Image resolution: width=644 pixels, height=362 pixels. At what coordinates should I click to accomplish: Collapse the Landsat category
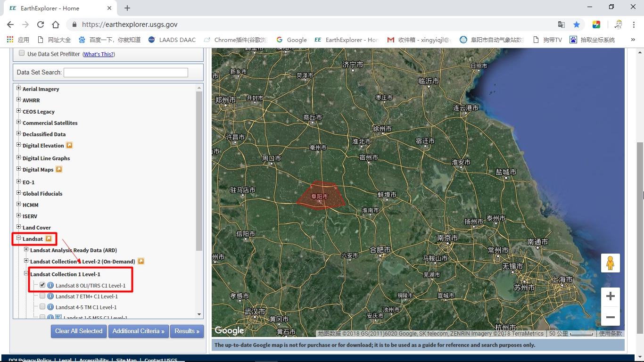19,238
